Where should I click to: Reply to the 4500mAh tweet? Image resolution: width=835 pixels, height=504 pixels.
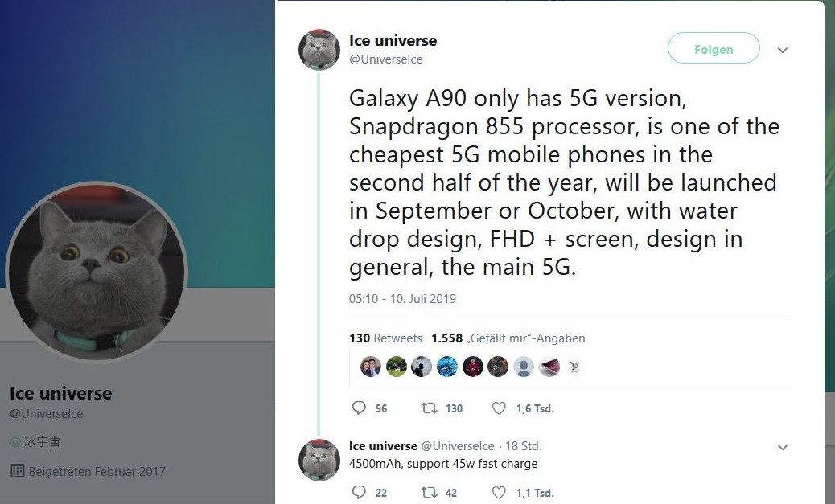360,492
